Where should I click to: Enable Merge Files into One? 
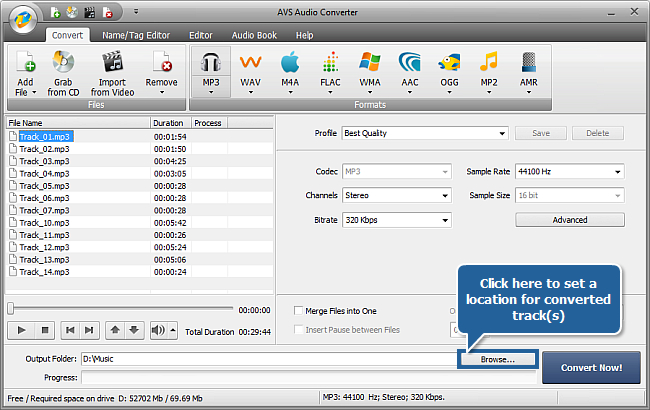(298, 311)
